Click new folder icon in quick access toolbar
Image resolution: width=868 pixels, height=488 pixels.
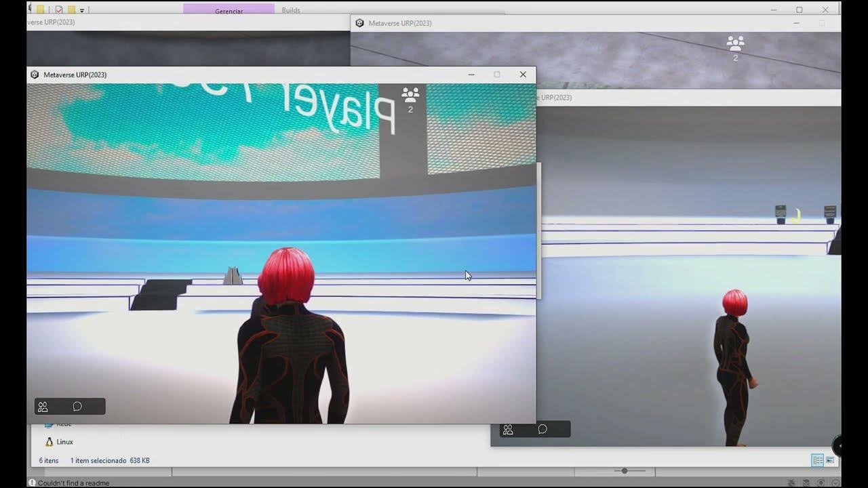tap(71, 10)
